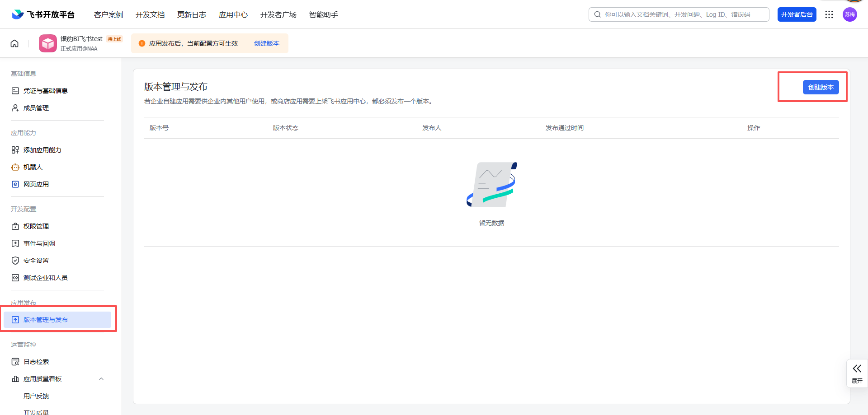This screenshot has width=868, height=415.
Task: Click the 机器人 robot icon
Action: [15, 167]
